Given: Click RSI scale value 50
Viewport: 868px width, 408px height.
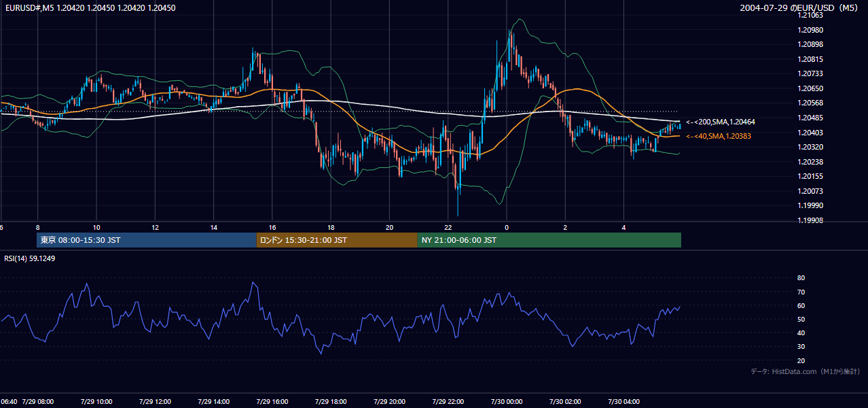Looking at the screenshot, I should point(801,319).
